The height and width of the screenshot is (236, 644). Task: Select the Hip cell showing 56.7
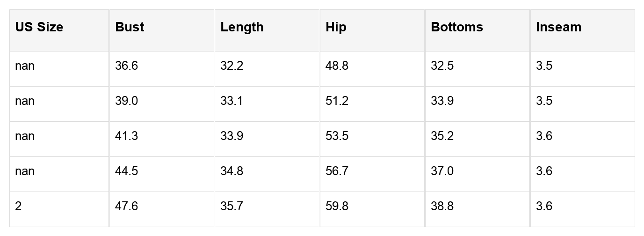coord(337,171)
